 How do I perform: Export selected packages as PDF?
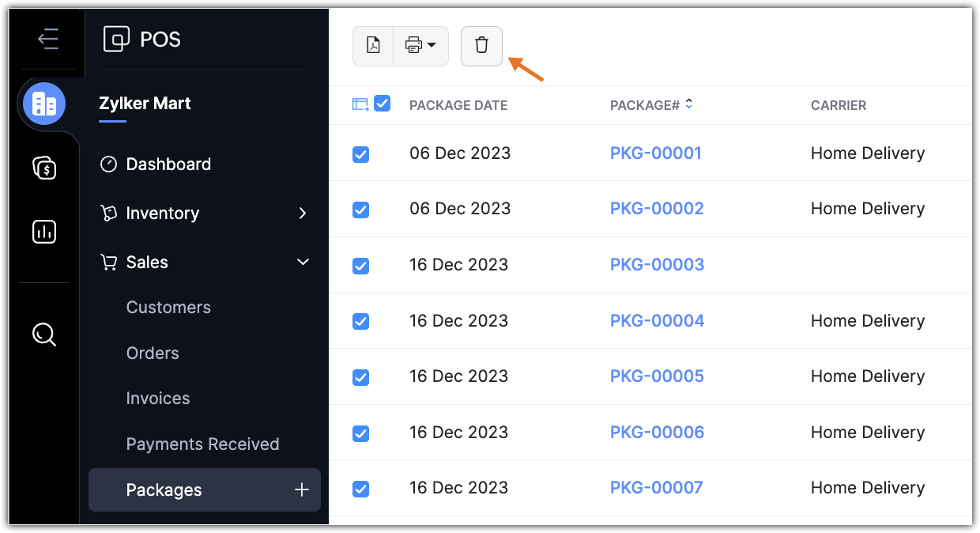(373, 46)
